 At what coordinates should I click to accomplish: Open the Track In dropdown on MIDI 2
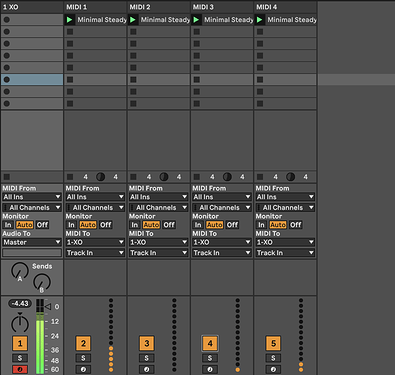pyautogui.click(x=159, y=253)
